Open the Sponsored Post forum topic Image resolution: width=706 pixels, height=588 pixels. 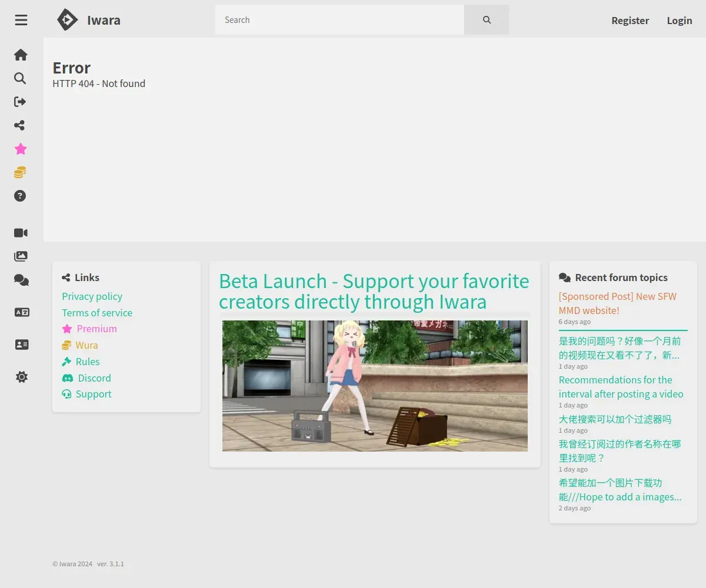pyautogui.click(x=618, y=303)
